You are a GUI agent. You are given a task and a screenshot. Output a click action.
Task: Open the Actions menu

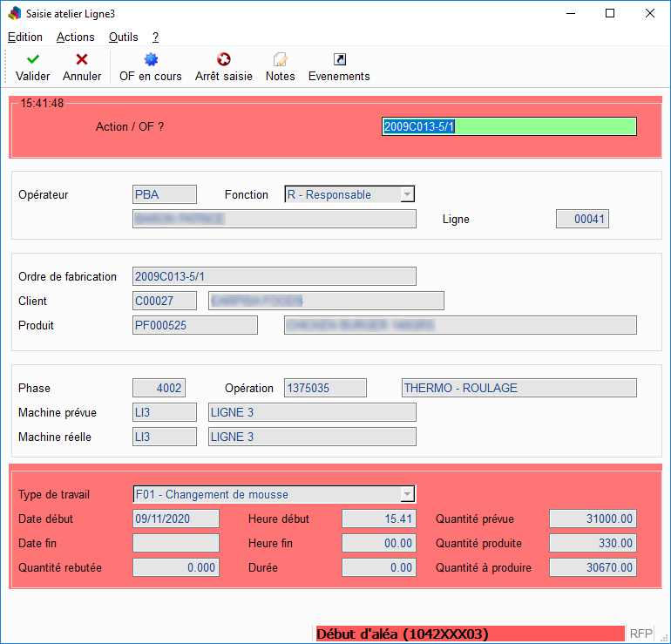pyautogui.click(x=75, y=37)
